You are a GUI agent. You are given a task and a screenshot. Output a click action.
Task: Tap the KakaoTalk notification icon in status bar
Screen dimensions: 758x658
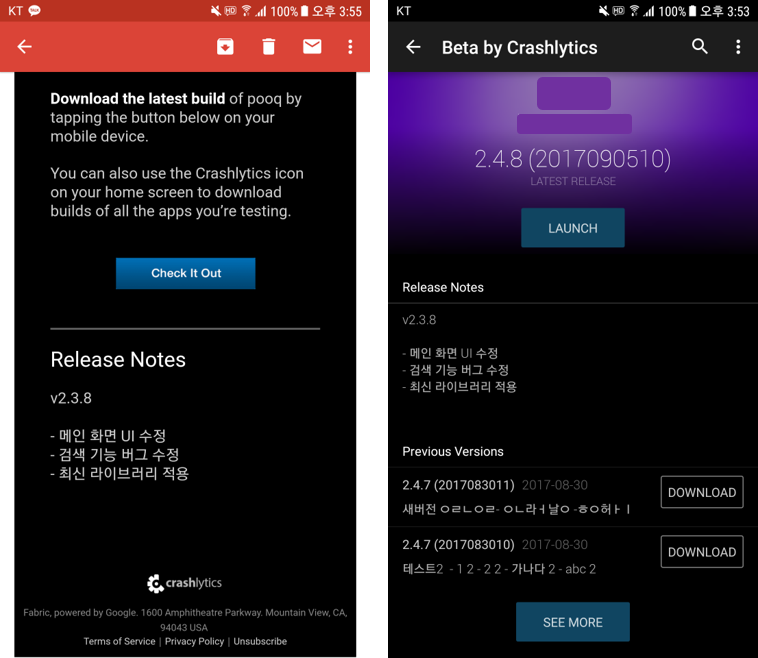(x=35, y=11)
